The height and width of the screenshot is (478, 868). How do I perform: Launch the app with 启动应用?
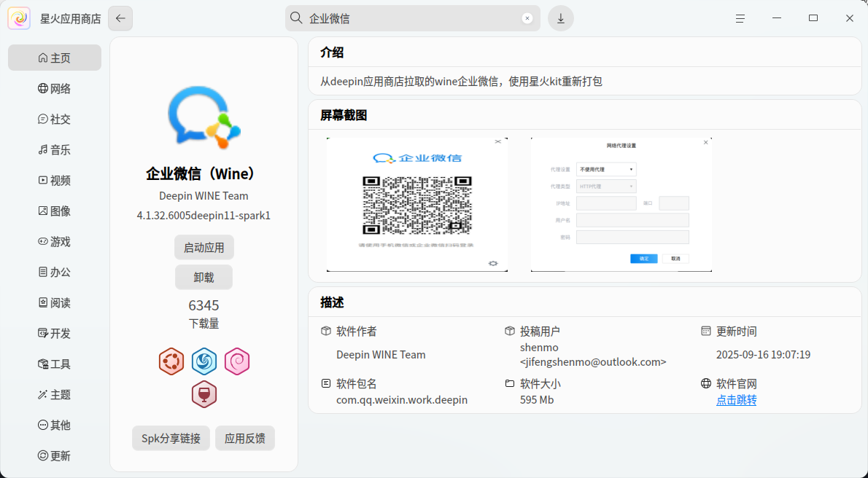[204, 247]
